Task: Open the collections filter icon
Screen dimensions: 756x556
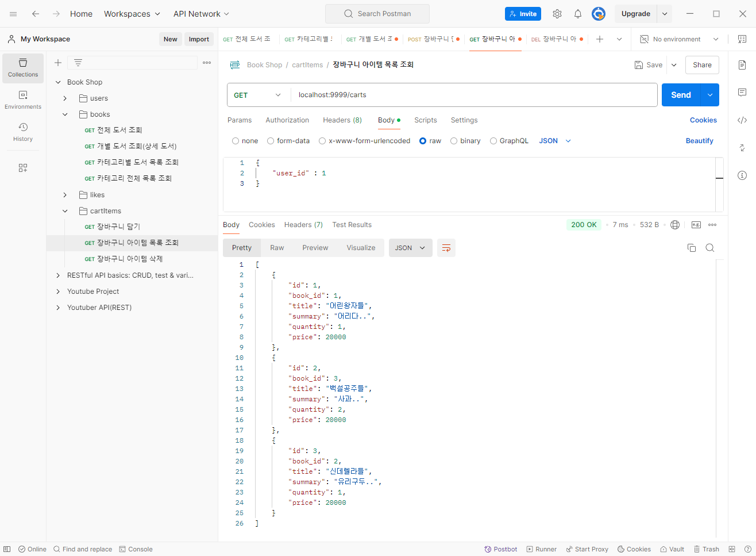Action: coord(78,63)
